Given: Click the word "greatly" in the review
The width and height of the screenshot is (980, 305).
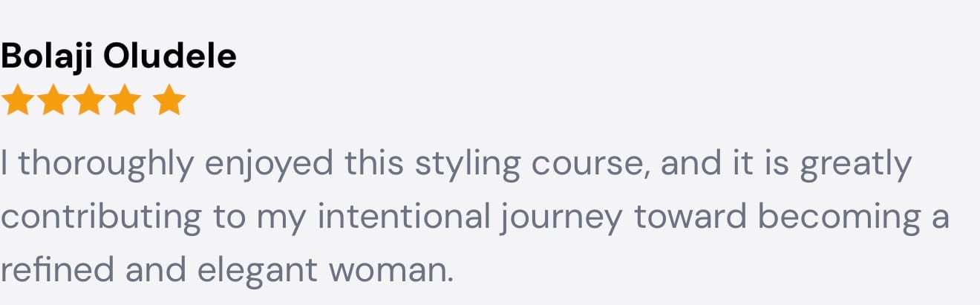Looking at the screenshot, I should (855, 164).
